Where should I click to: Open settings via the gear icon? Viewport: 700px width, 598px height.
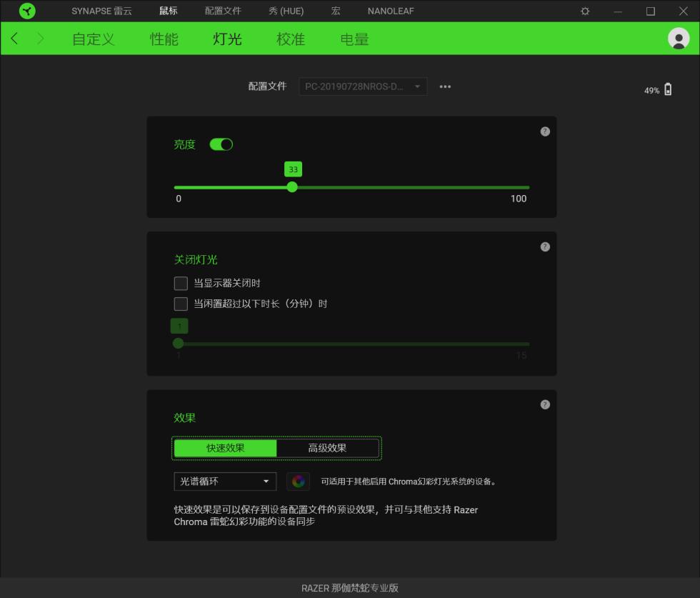click(x=585, y=11)
